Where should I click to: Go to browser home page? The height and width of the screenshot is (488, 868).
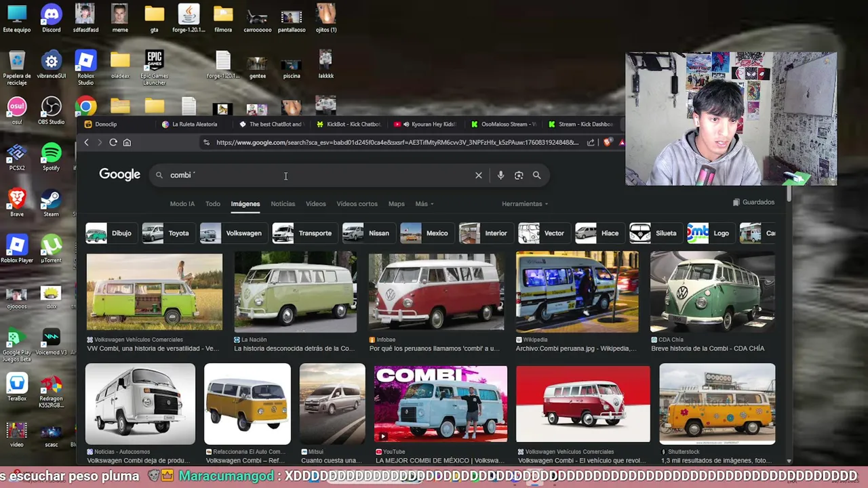pyautogui.click(x=127, y=142)
